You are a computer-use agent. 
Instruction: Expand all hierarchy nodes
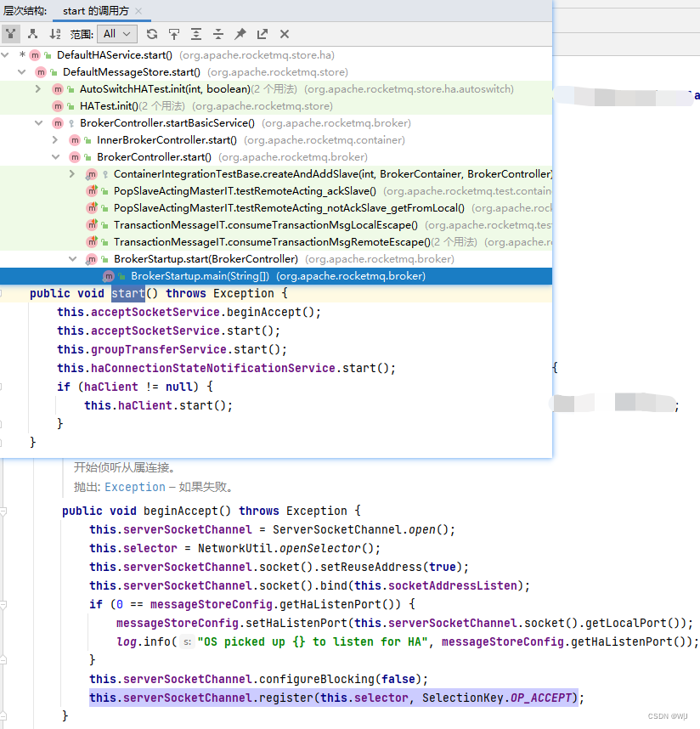[196, 34]
